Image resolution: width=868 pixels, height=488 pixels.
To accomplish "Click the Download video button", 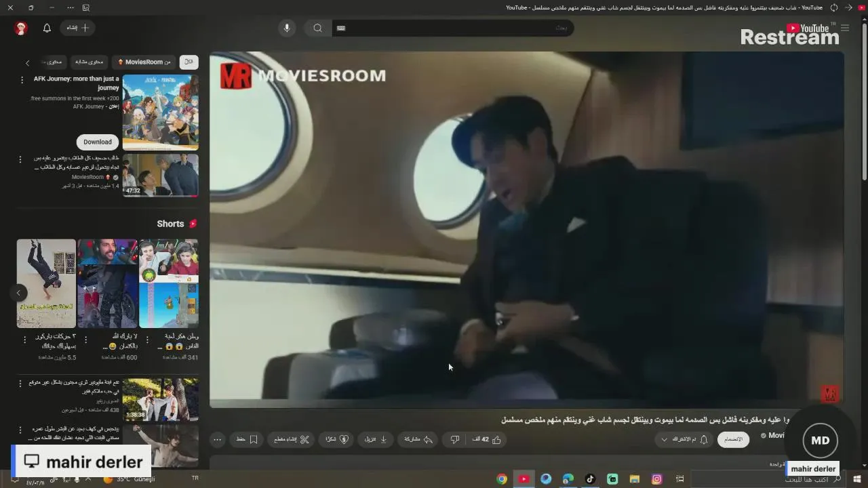I will [376, 439].
